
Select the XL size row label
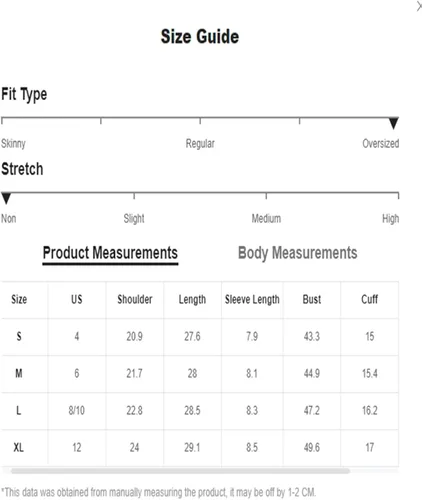click(x=19, y=447)
